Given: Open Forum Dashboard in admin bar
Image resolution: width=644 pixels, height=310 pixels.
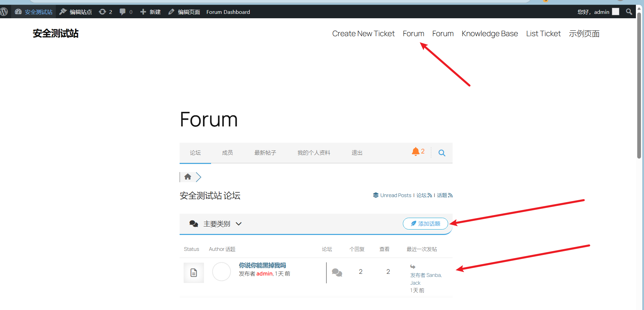Looking at the screenshot, I should point(228,12).
